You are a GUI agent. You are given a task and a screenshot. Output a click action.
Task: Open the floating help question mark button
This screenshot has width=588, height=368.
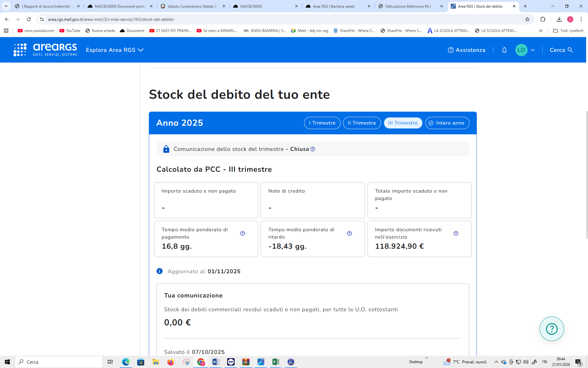(552, 329)
